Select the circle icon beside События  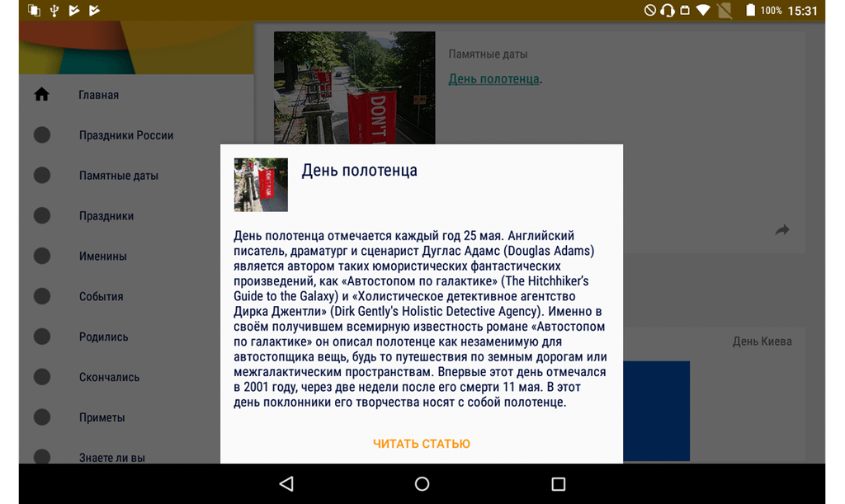point(42,296)
